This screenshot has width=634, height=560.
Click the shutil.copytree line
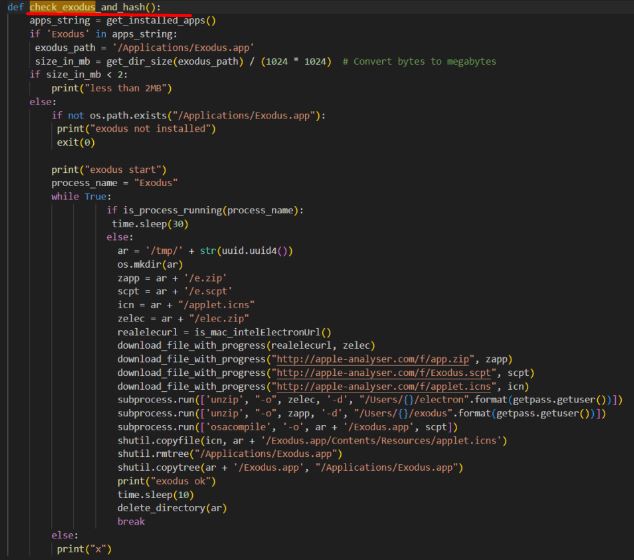tap(290, 467)
